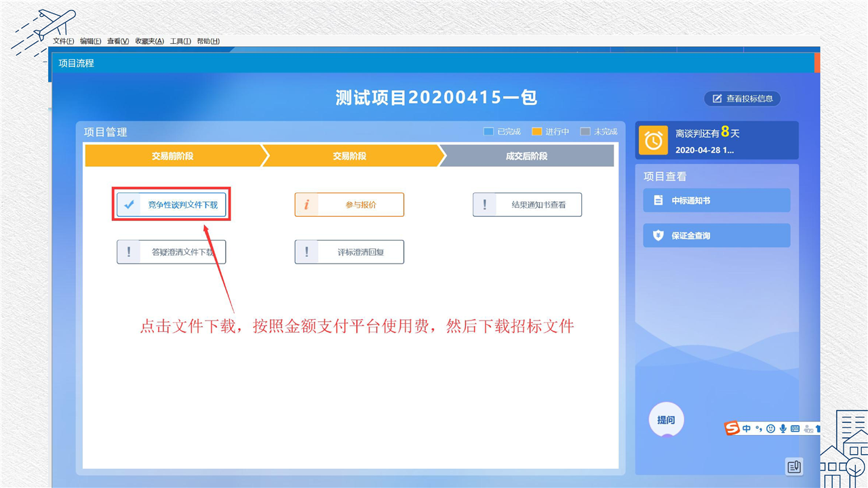Click the round 提问 floating button
This screenshot has width=868, height=488.
pos(666,420)
